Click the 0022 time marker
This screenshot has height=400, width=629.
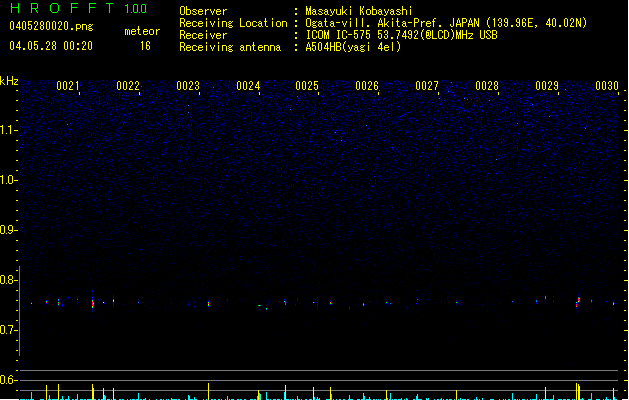click(x=128, y=86)
